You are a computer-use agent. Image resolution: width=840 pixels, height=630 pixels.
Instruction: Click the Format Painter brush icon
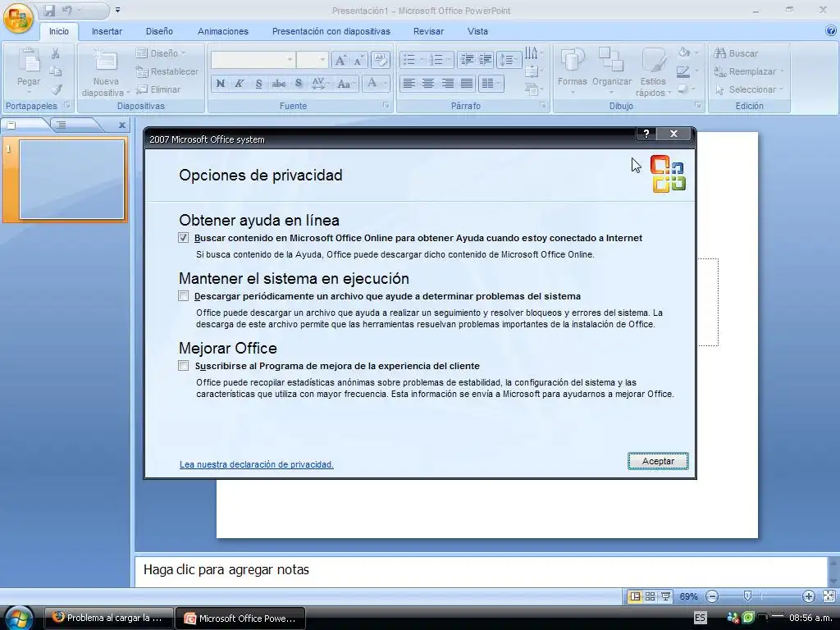[x=57, y=89]
